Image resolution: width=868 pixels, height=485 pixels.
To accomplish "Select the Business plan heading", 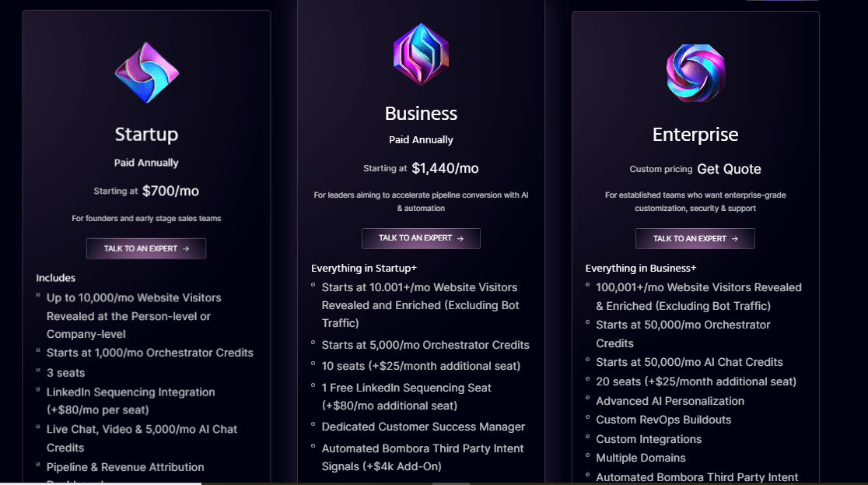I will pos(421,113).
